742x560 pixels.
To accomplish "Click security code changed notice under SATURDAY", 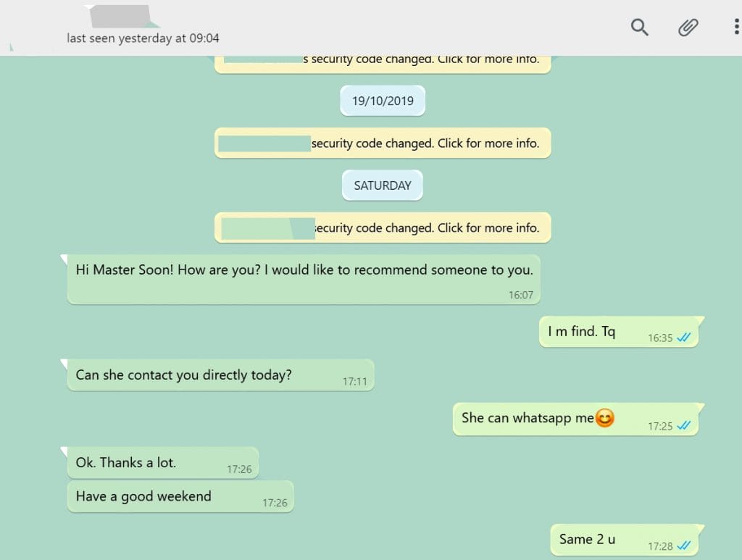I will pos(383,227).
